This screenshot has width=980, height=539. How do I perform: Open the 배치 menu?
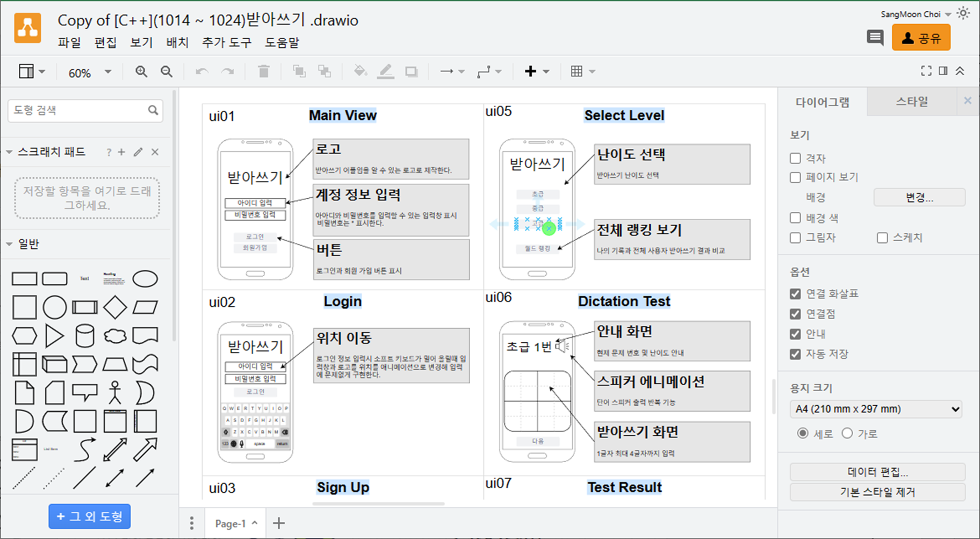177,42
